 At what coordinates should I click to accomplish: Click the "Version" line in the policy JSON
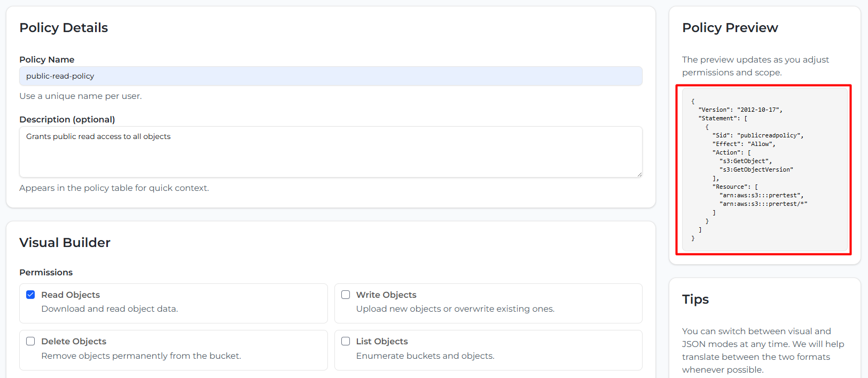[740, 110]
